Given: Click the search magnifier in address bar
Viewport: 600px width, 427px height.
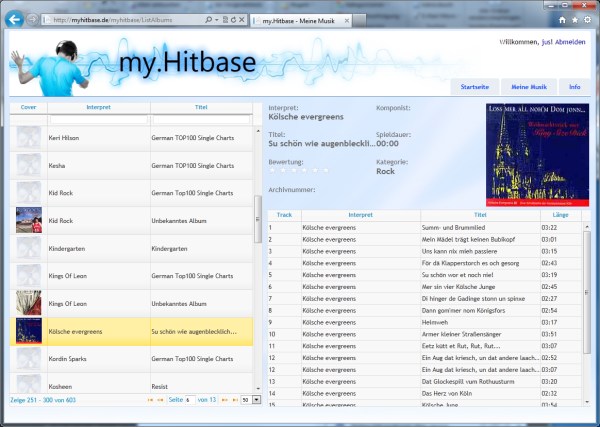Looking at the screenshot, I should 209,20.
